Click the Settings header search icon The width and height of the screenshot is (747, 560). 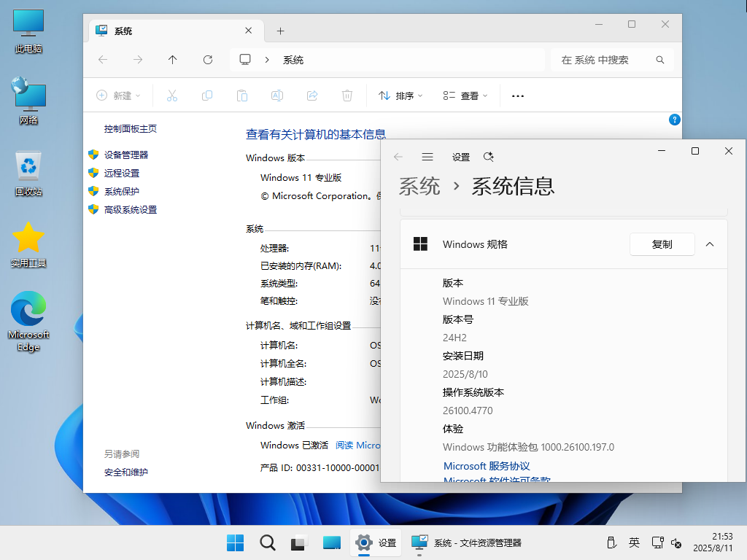pos(488,157)
